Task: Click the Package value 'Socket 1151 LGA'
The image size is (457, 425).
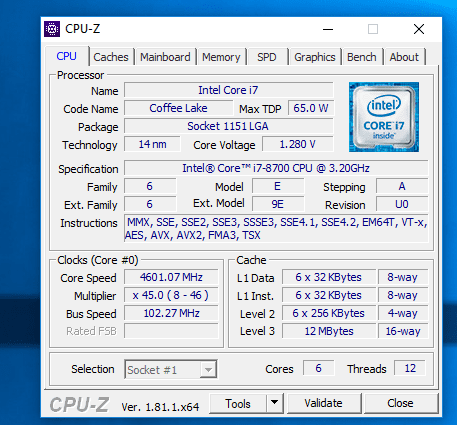Action: (x=229, y=126)
